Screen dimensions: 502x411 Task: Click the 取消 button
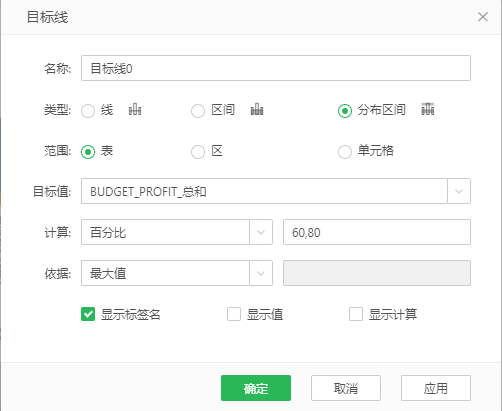coord(346,388)
